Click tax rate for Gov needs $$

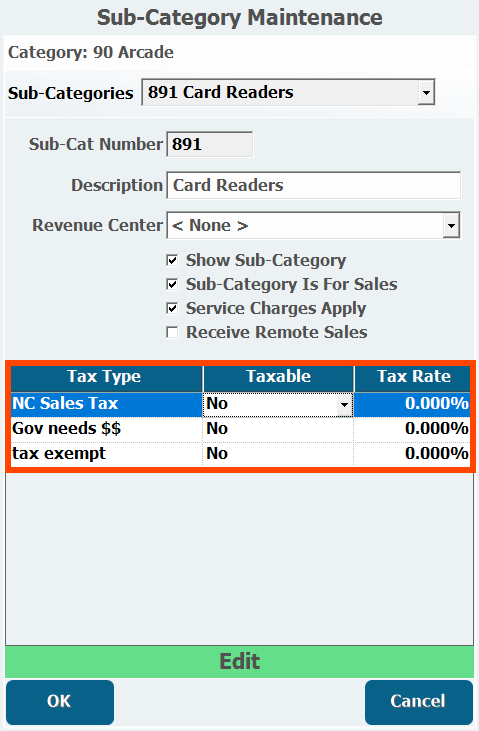(x=412, y=429)
